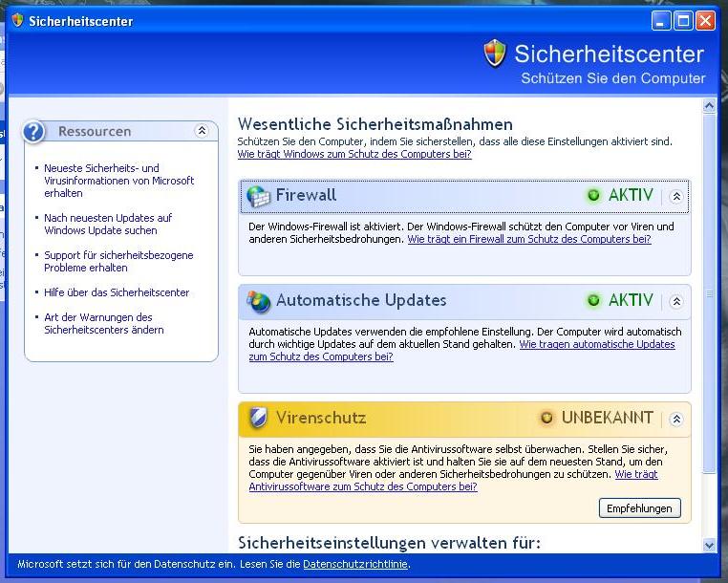Viewport: 728px width, 583px height.
Task: Click the Wesentliche Sicherheitsmaßnahmen heading
Action: [x=375, y=124]
